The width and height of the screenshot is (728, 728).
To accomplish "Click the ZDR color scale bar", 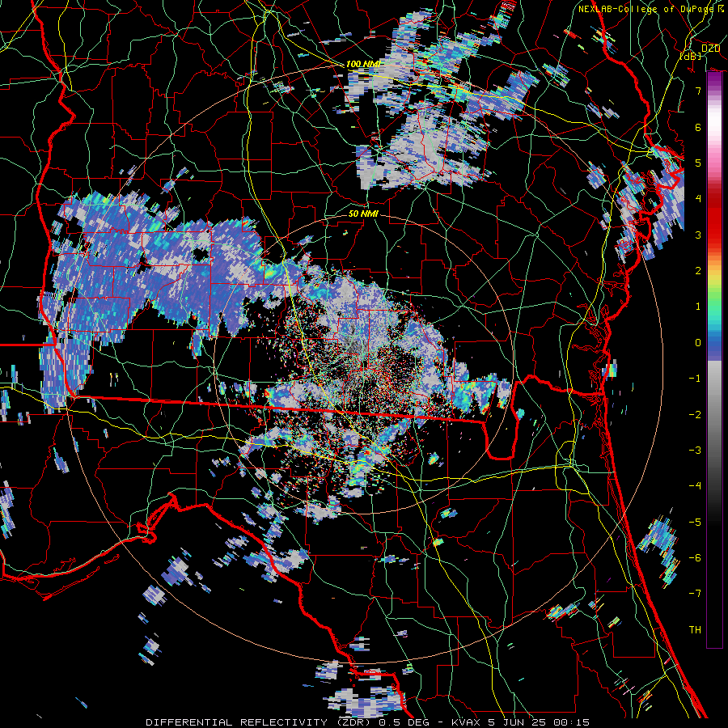I will click(x=714, y=360).
